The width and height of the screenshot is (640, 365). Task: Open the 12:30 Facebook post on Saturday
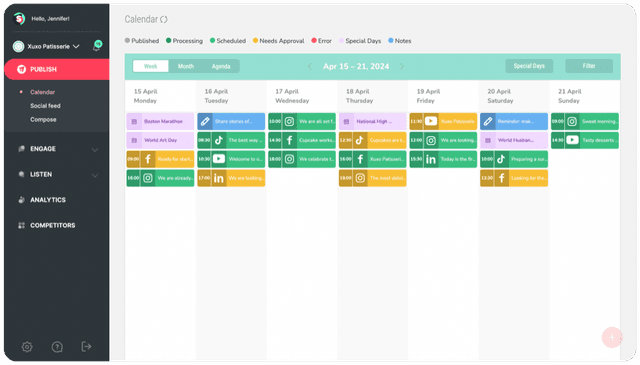514,178
